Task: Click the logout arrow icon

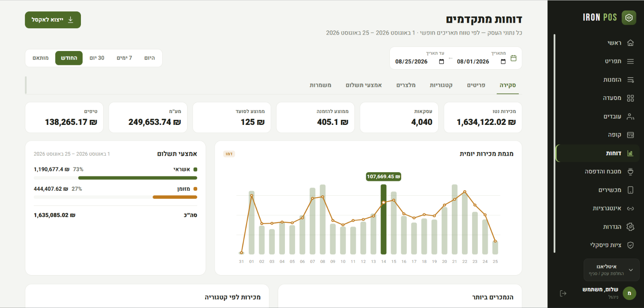Action: click(x=563, y=293)
